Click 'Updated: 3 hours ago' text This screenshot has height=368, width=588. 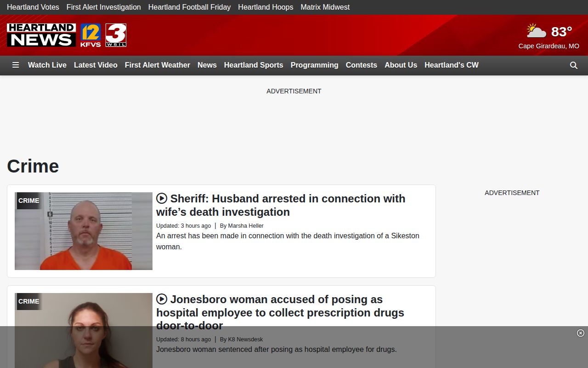coord(183,225)
